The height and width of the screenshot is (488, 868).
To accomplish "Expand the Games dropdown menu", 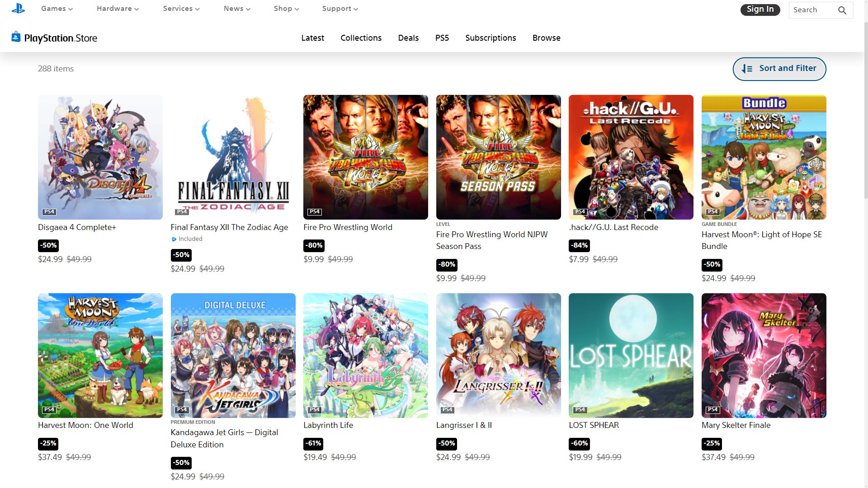I will [x=57, y=9].
